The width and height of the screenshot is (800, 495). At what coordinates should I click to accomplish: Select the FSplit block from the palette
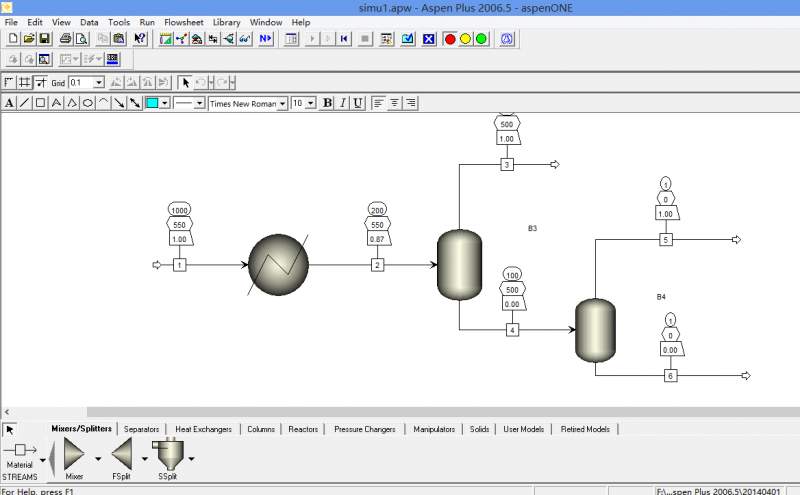pos(122,454)
